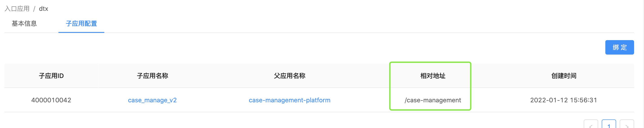Click the 子应用ID column header
This screenshot has height=128, width=644.
point(51,76)
